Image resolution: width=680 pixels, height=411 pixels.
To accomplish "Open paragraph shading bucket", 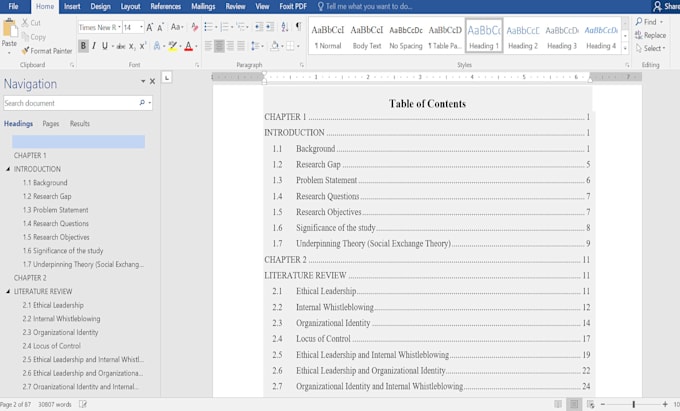I will tap(275, 46).
